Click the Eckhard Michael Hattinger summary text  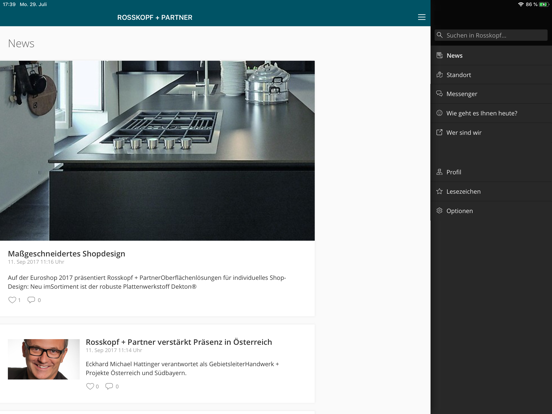tap(182, 368)
